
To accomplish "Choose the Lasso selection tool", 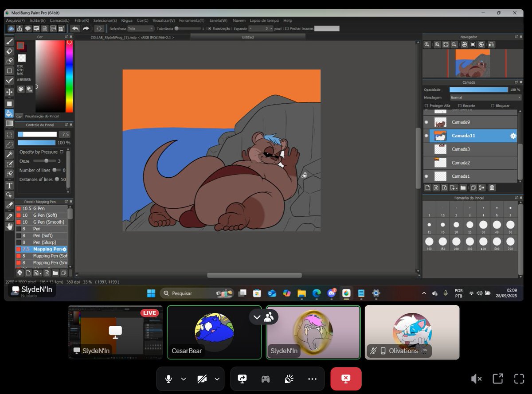I will pos(9,144).
